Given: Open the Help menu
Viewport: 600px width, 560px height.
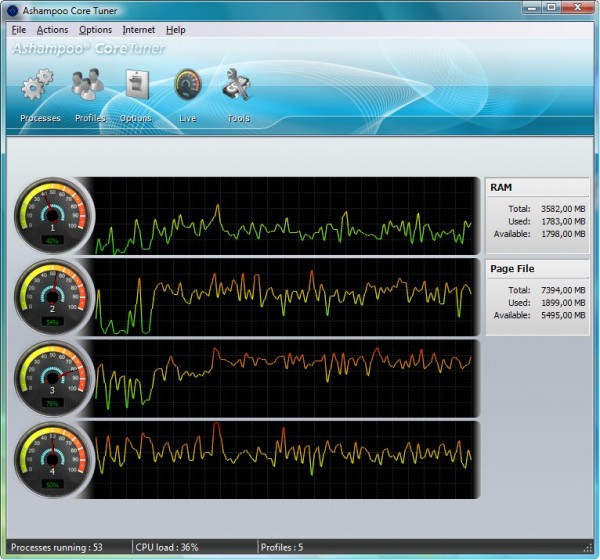Looking at the screenshot, I should click(176, 30).
